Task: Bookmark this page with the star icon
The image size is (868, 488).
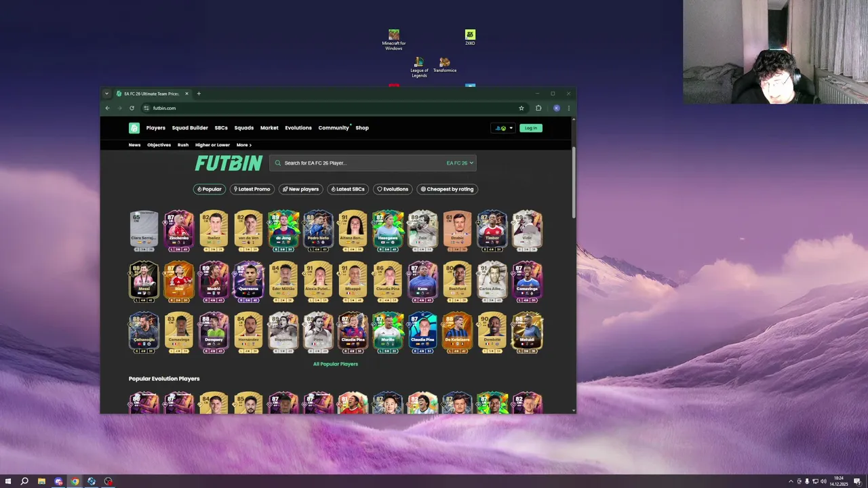Action: point(521,108)
